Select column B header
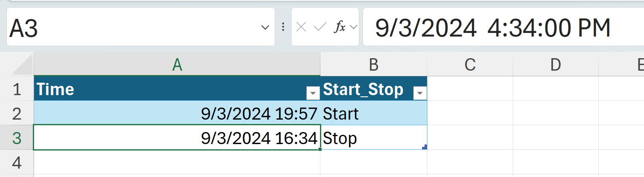The image size is (644, 177). [x=373, y=65]
